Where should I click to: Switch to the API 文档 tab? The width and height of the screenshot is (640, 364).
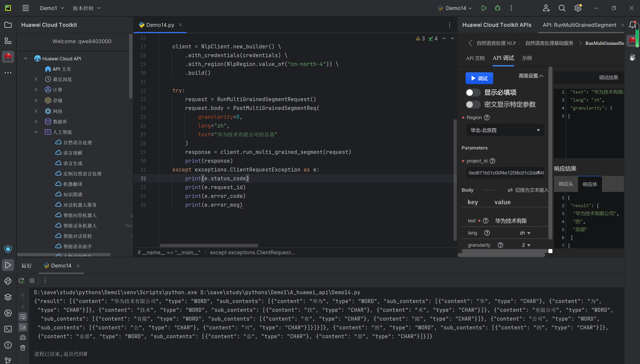pos(475,58)
